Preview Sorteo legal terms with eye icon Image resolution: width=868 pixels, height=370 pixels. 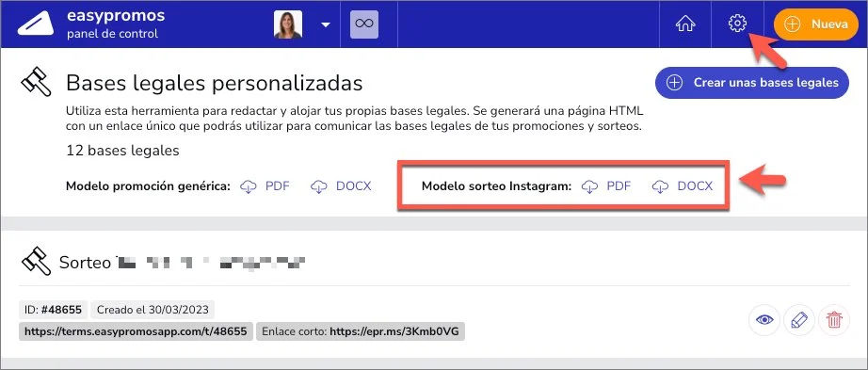point(764,320)
